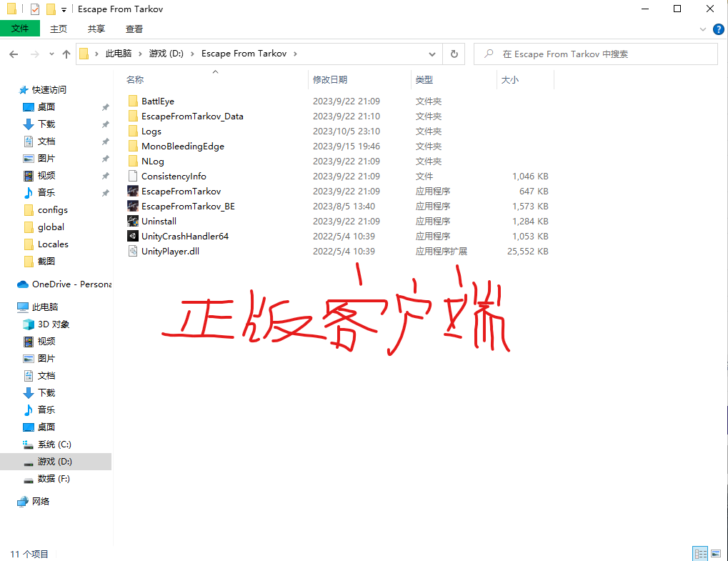Click the properties icon in the title bar
728x561 pixels.
(x=35, y=9)
